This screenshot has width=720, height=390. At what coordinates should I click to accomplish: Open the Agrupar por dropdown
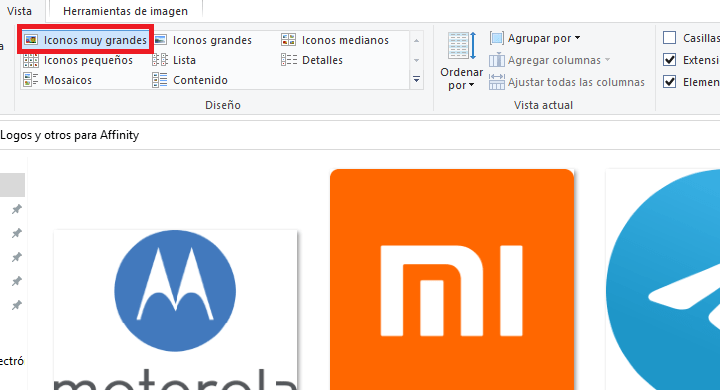535,38
